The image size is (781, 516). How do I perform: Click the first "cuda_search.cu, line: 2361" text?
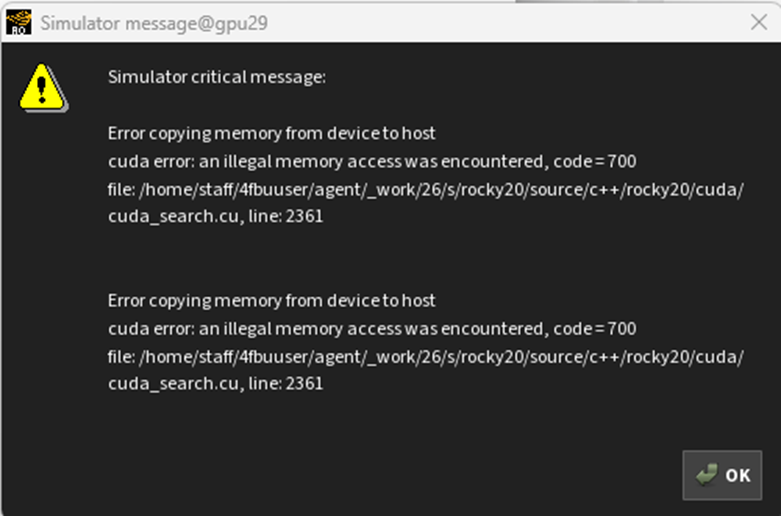tap(216, 217)
